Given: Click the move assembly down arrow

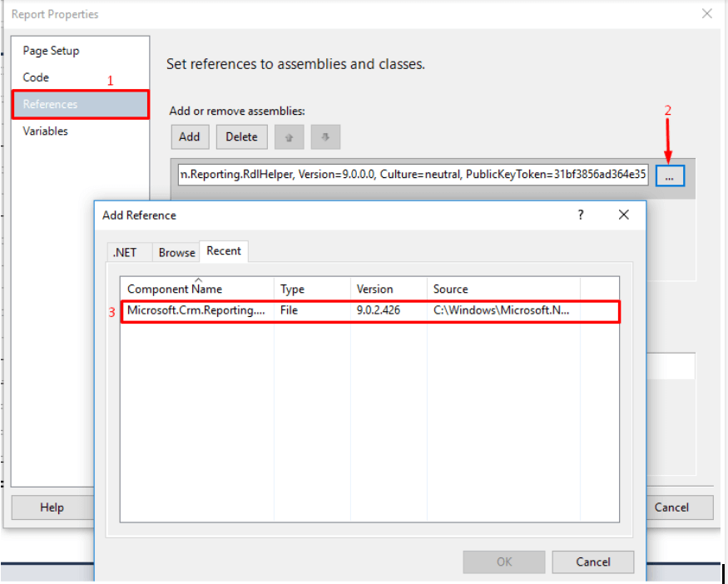Looking at the screenshot, I should [325, 137].
